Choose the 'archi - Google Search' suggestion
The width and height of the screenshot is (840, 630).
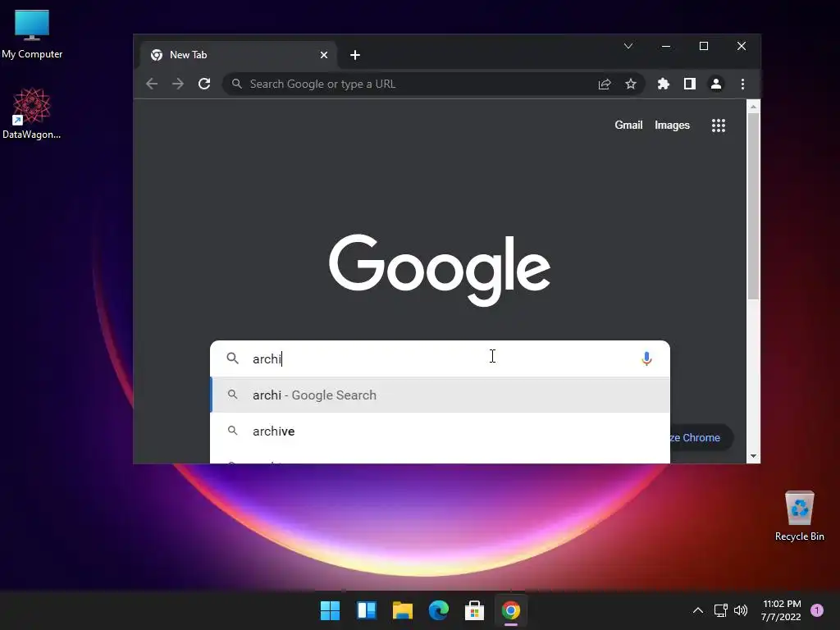point(440,395)
